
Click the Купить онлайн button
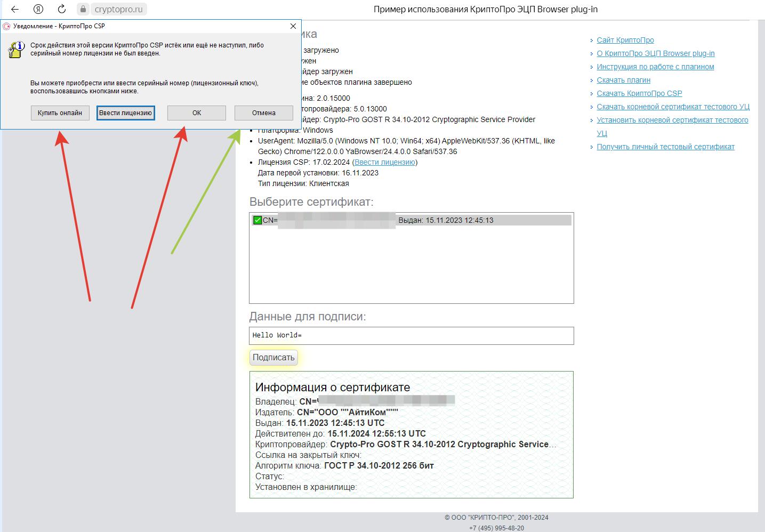pyautogui.click(x=60, y=113)
